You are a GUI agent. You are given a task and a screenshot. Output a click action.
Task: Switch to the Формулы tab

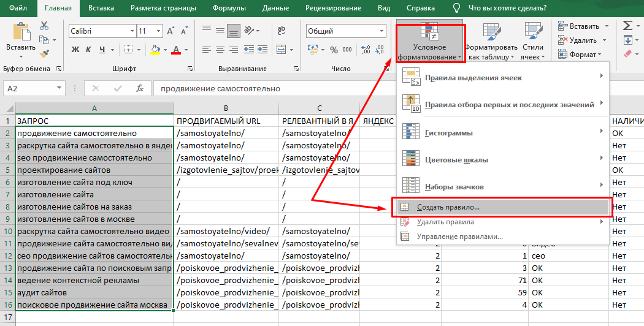tap(229, 8)
